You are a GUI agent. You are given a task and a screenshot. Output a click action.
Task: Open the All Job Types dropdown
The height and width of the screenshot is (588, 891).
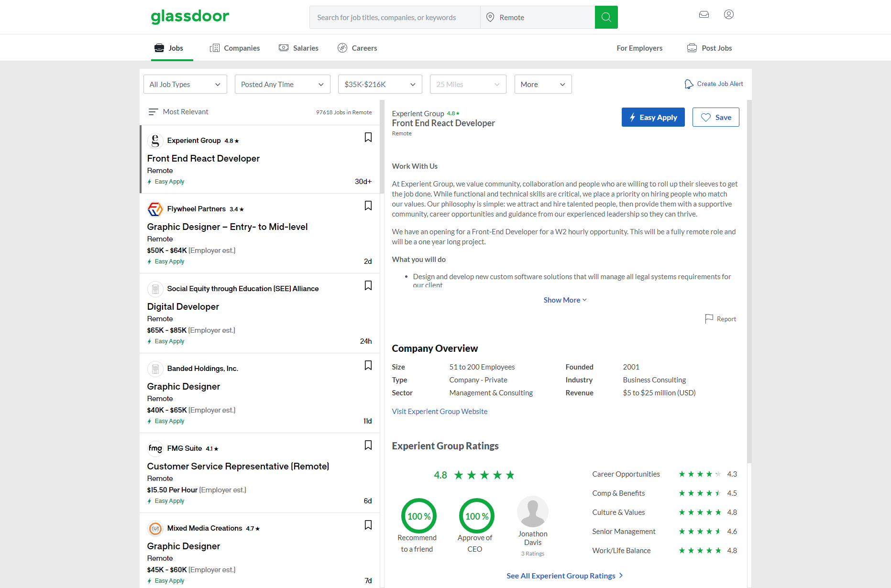point(185,84)
